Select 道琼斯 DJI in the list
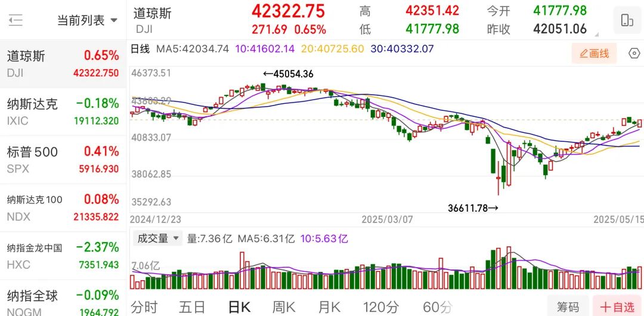The width and height of the screenshot is (644, 316). [x=63, y=64]
